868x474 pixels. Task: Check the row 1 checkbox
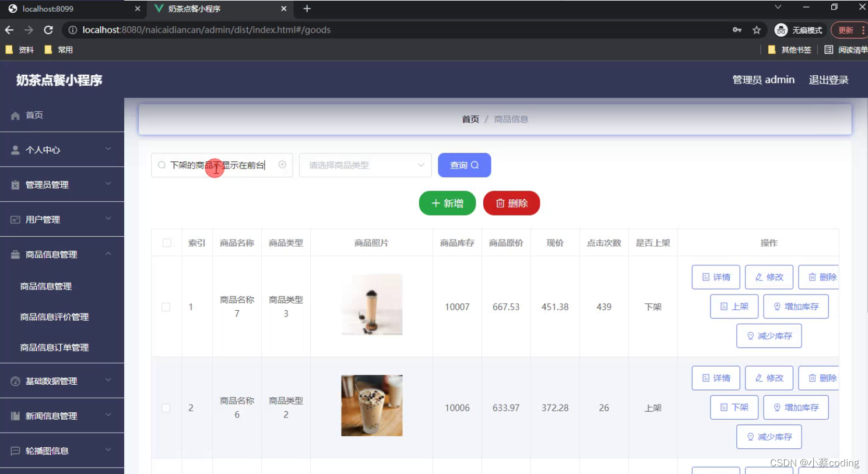[166, 307]
